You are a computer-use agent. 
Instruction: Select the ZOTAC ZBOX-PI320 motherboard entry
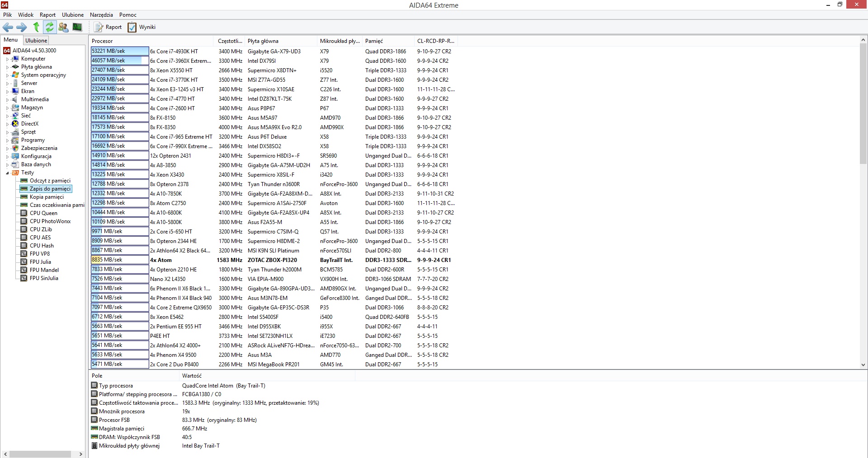pos(272,260)
